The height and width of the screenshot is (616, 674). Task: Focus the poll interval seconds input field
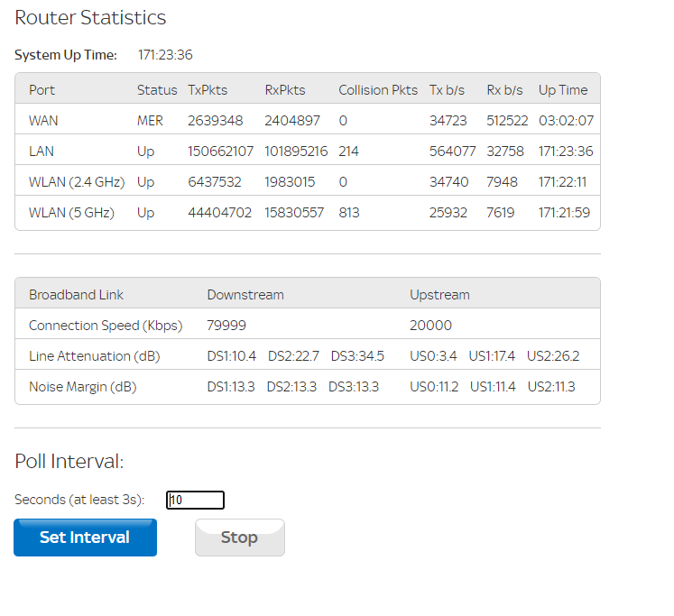click(x=195, y=501)
